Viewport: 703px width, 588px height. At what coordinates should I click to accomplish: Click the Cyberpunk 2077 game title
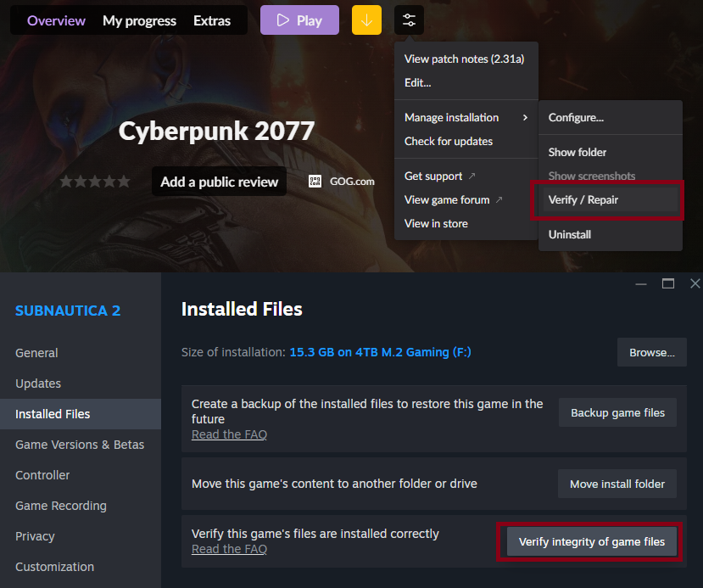(216, 131)
